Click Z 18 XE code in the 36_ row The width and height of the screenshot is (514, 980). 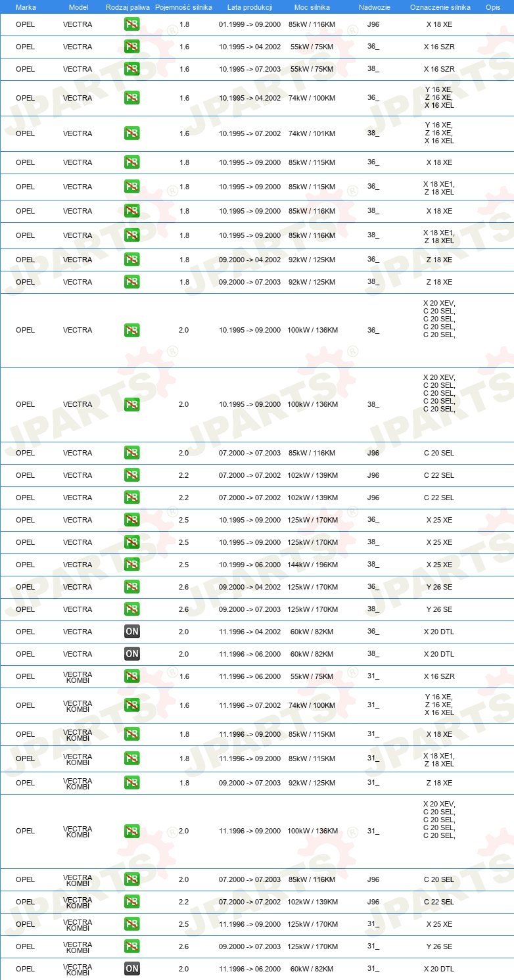(x=439, y=260)
